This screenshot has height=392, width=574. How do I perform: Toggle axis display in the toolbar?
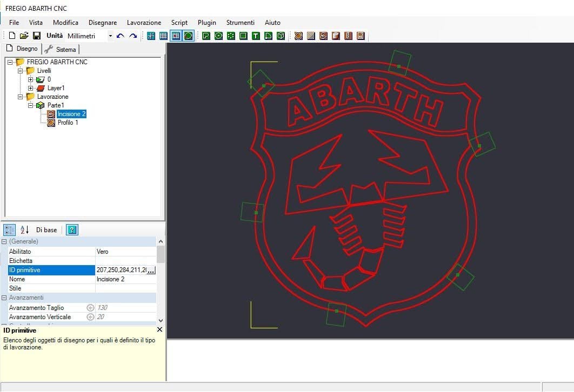point(151,36)
